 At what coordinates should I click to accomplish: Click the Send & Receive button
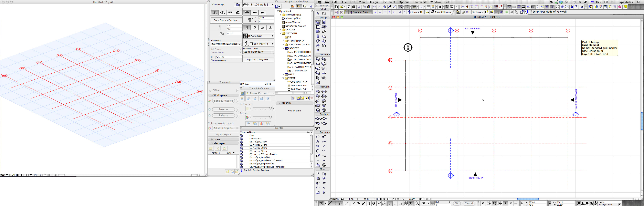224,101
